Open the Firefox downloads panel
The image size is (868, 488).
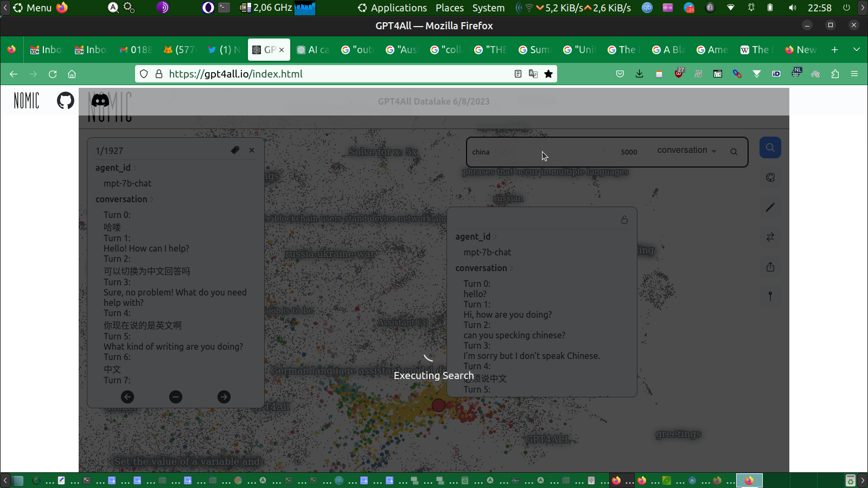coord(640,74)
